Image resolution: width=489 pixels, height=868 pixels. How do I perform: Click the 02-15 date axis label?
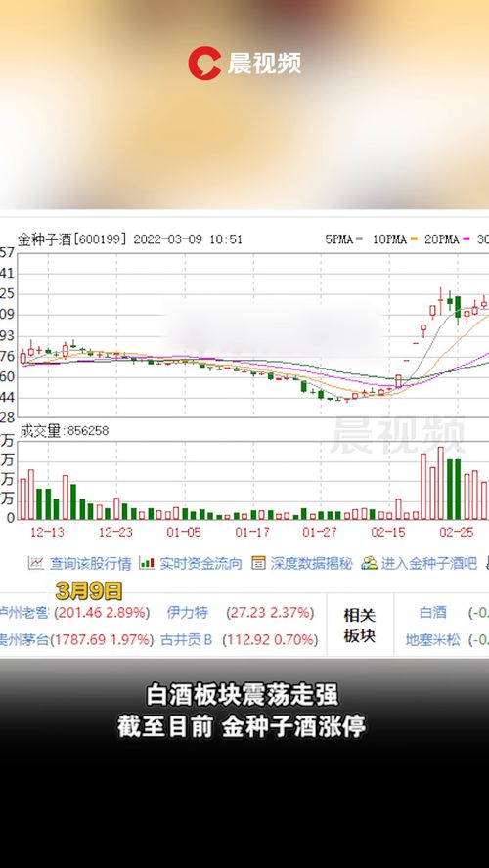[x=388, y=532]
